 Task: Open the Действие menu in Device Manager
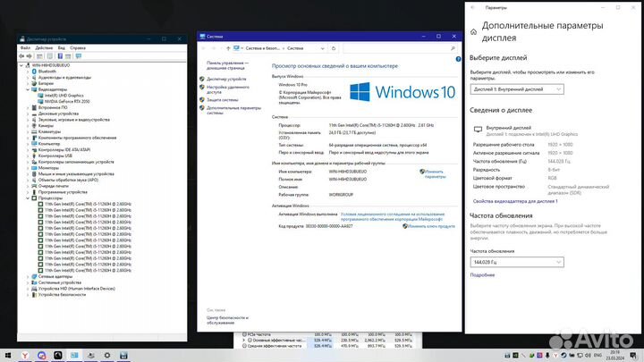pos(43,47)
